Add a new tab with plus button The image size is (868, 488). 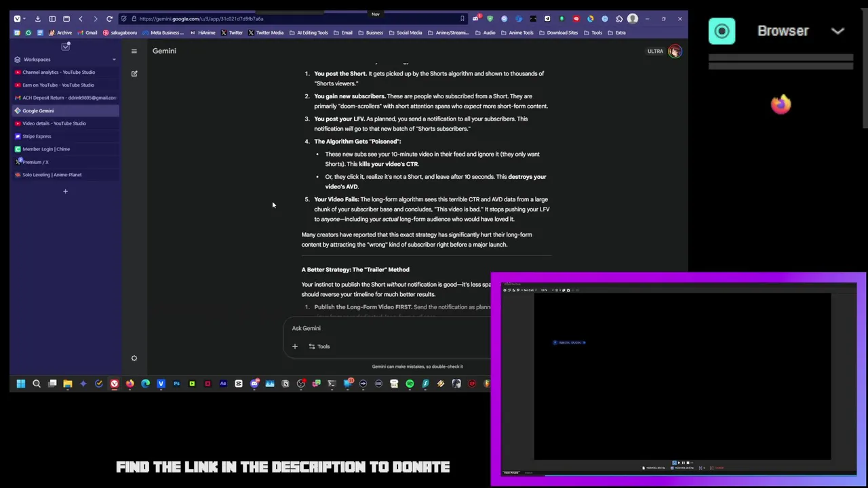tap(65, 191)
